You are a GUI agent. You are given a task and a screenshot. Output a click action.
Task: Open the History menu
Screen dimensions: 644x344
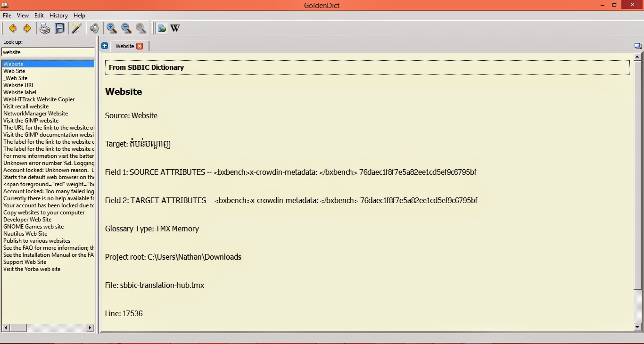pyautogui.click(x=58, y=16)
